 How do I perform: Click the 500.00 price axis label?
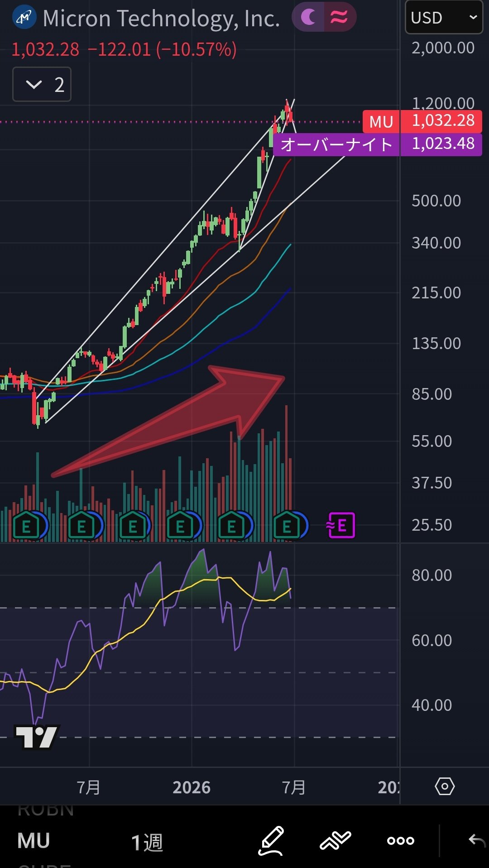tap(436, 201)
